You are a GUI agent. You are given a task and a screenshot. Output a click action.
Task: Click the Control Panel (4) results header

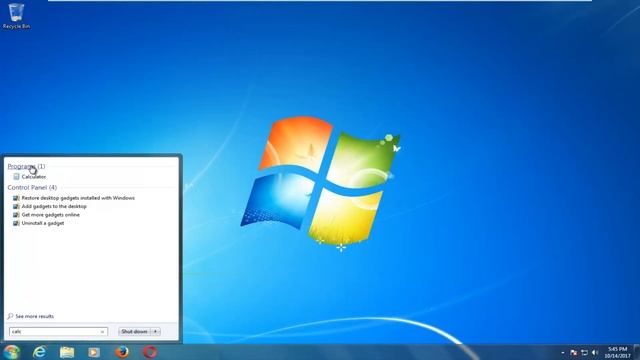32,187
